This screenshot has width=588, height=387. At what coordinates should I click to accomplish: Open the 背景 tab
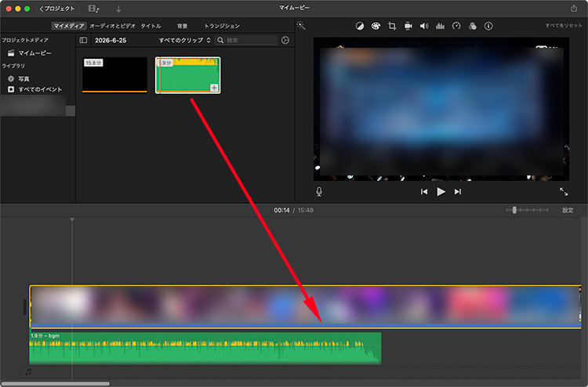182,26
